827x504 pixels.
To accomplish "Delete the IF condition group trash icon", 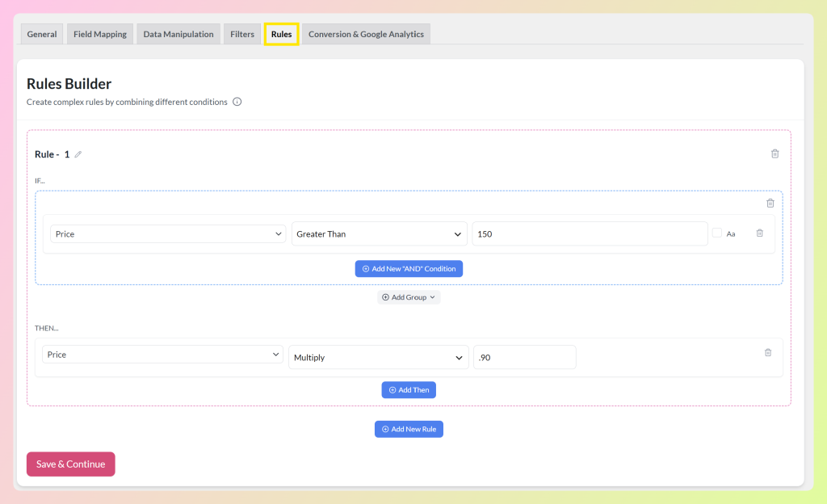I will pyautogui.click(x=770, y=203).
